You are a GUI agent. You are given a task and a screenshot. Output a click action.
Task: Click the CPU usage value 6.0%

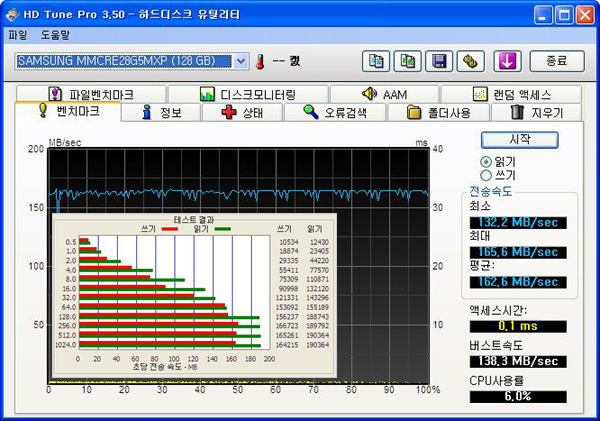518,397
